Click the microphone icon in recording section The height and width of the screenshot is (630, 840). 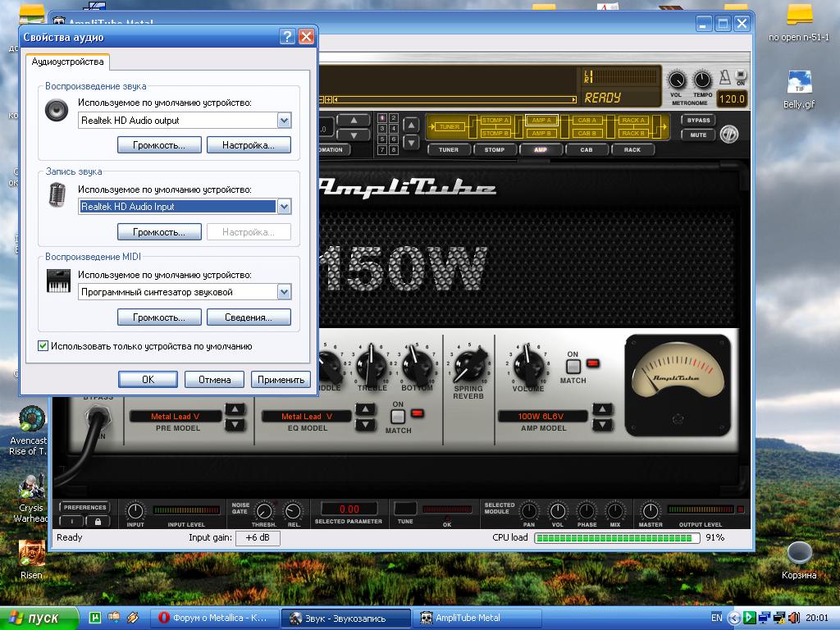pos(57,196)
